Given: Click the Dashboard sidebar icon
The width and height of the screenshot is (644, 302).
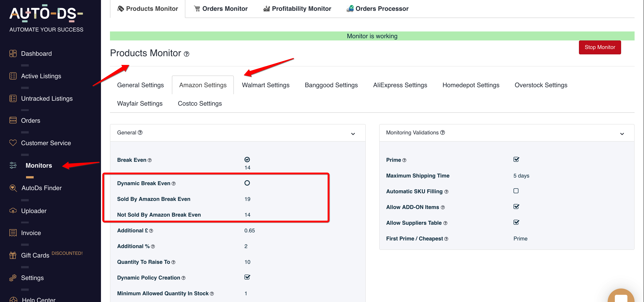Looking at the screenshot, I should coord(13,53).
